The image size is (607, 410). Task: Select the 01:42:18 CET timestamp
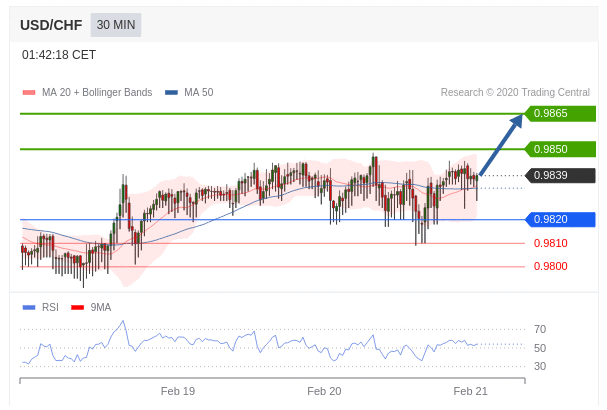tap(58, 55)
